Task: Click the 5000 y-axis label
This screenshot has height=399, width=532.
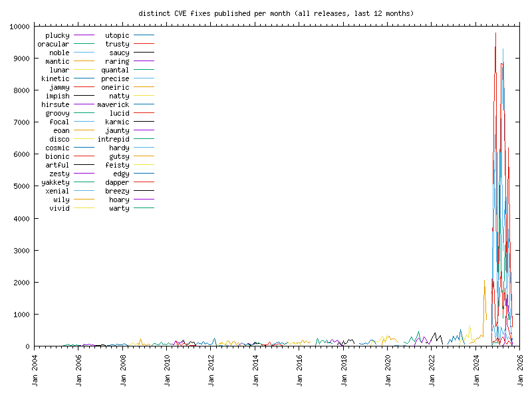Action: coord(21,186)
